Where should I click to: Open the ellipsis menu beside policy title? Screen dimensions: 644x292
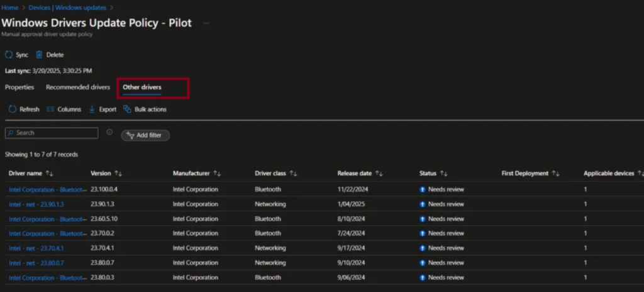pyautogui.click(x=206, y=23)
